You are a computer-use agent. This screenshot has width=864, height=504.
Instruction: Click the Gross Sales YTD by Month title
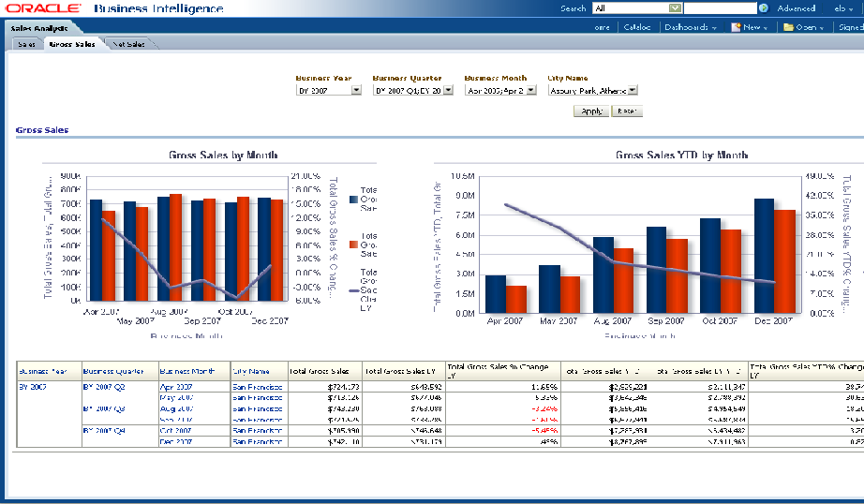tap(681, 156)
